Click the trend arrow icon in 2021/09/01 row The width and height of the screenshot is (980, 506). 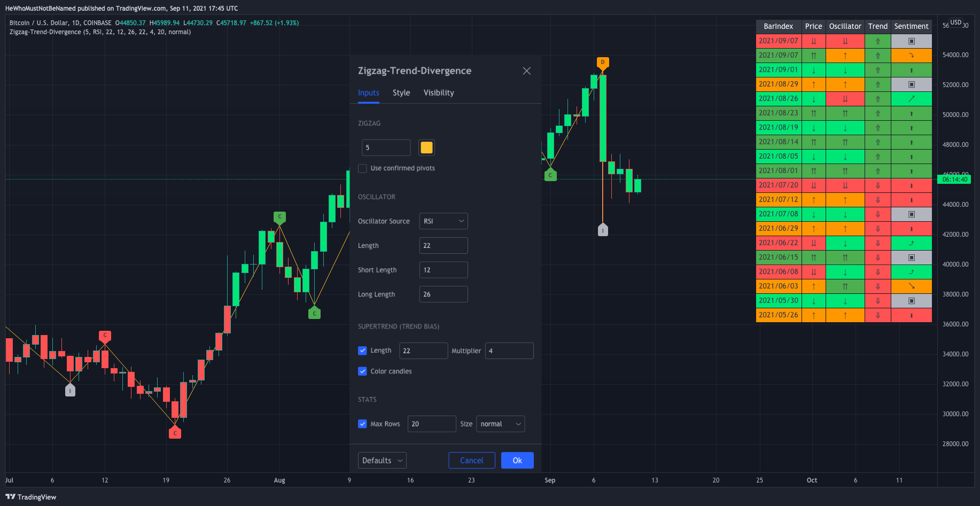(877, 70)
